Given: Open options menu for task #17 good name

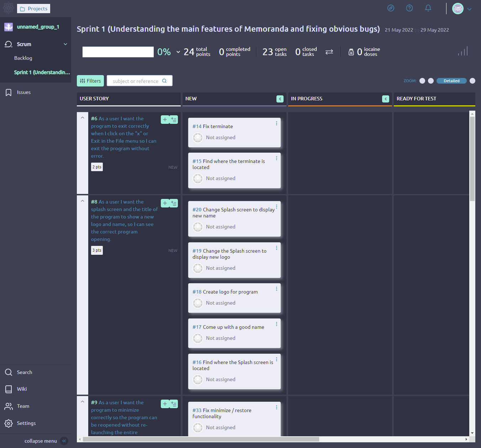Looking at the screenshot, I should [276, 324].
